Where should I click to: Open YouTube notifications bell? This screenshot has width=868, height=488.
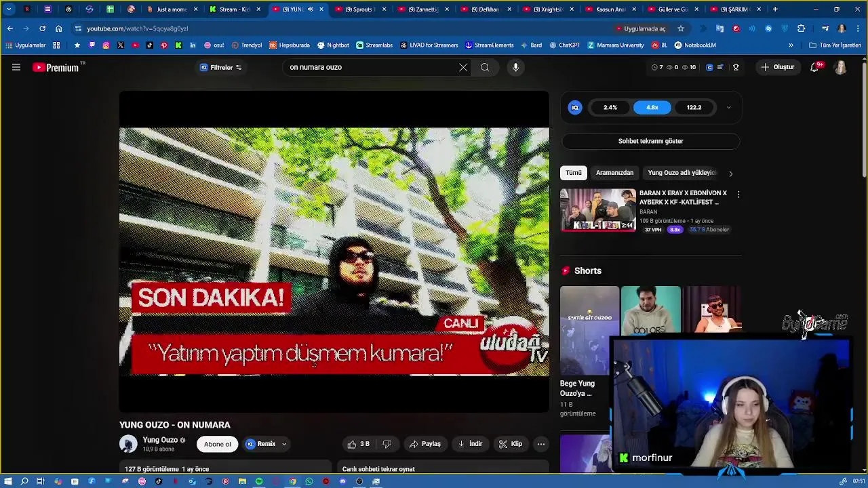click(x=814, y=67)
